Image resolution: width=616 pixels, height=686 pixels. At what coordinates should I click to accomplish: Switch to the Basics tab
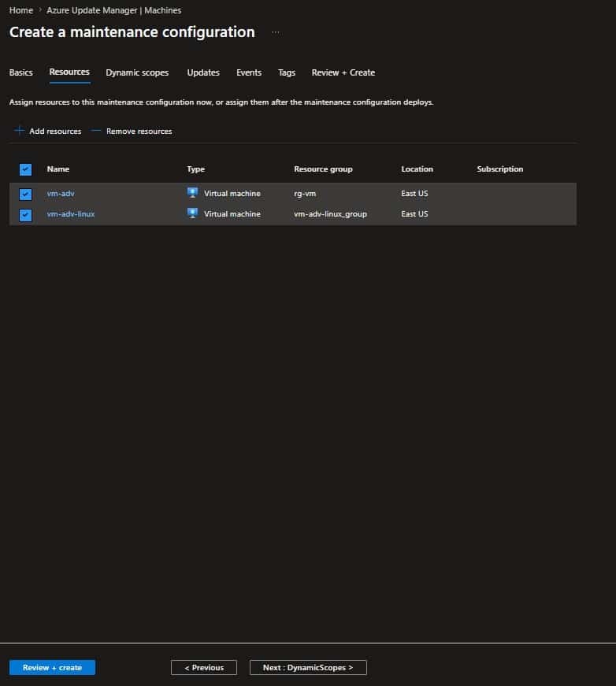click(21, 72)
